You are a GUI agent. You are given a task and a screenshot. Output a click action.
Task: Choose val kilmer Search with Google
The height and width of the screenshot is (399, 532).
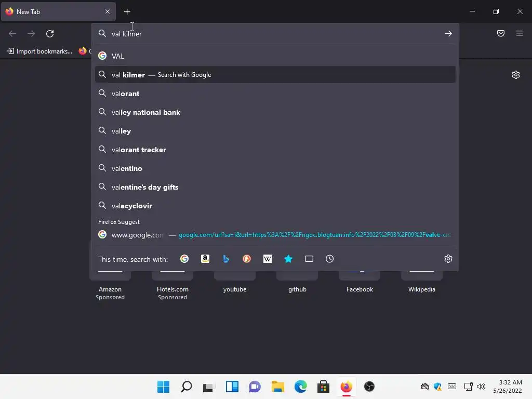275,75
